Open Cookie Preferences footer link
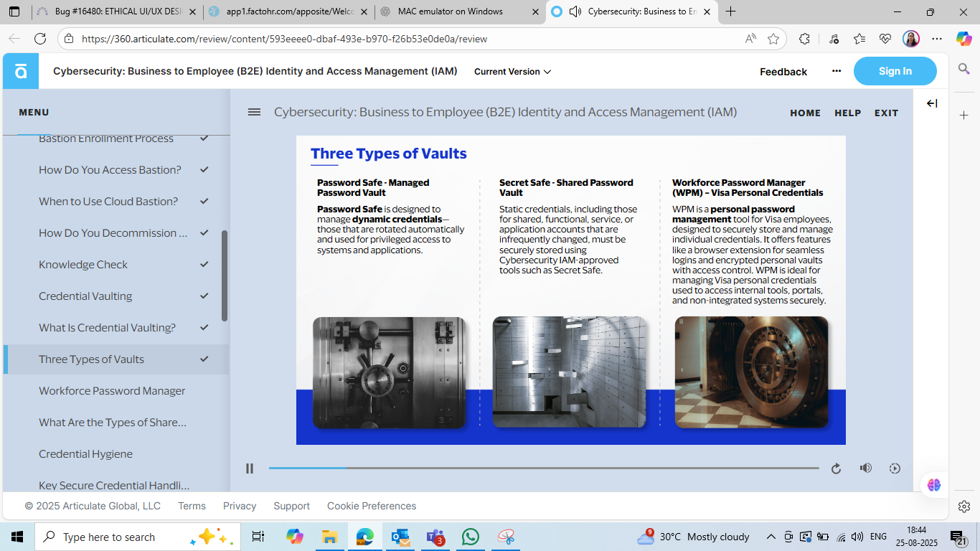Viewport: 980px width, 551px height. [372, 506]
